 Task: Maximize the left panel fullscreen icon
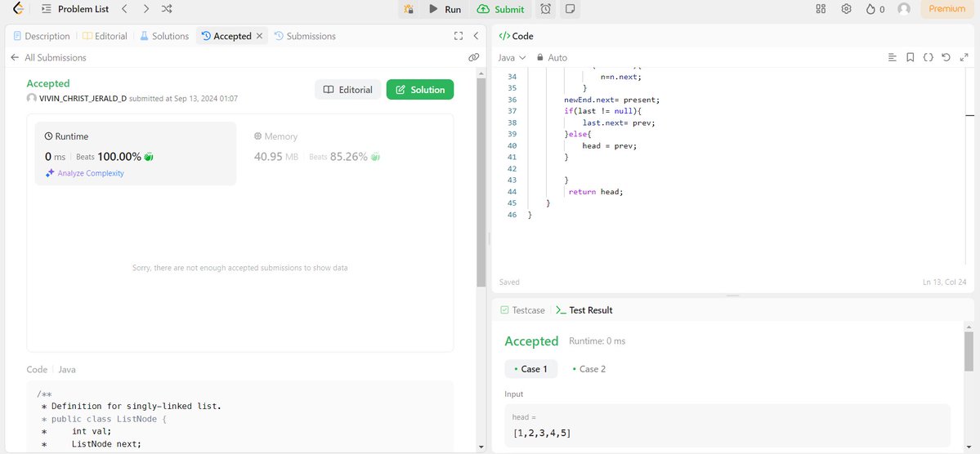coord(459,36)
